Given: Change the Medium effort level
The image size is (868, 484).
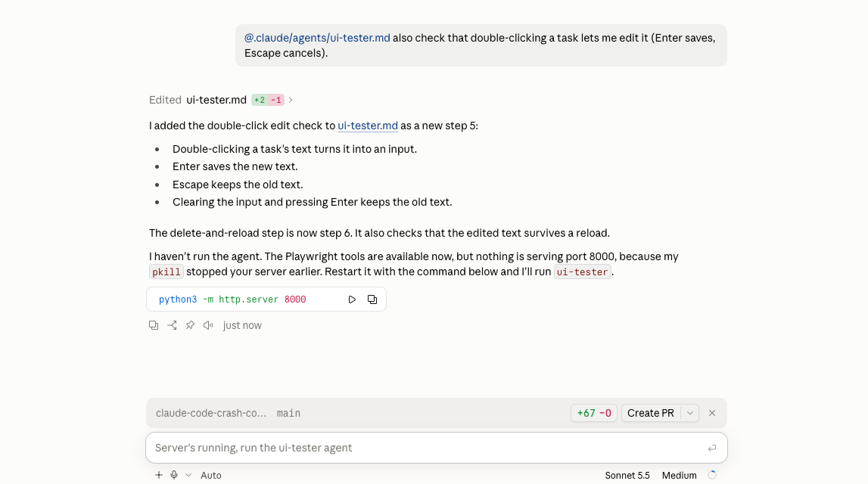Looking at the screenshot, I should tap(680, 475).
